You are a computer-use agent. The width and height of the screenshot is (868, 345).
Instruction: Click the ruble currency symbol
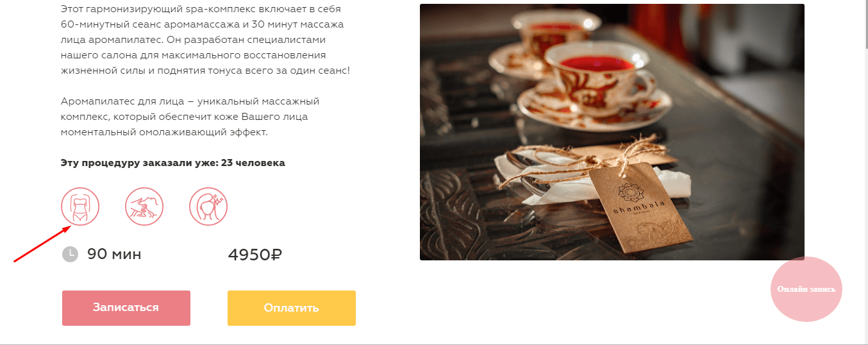(277, 255)
